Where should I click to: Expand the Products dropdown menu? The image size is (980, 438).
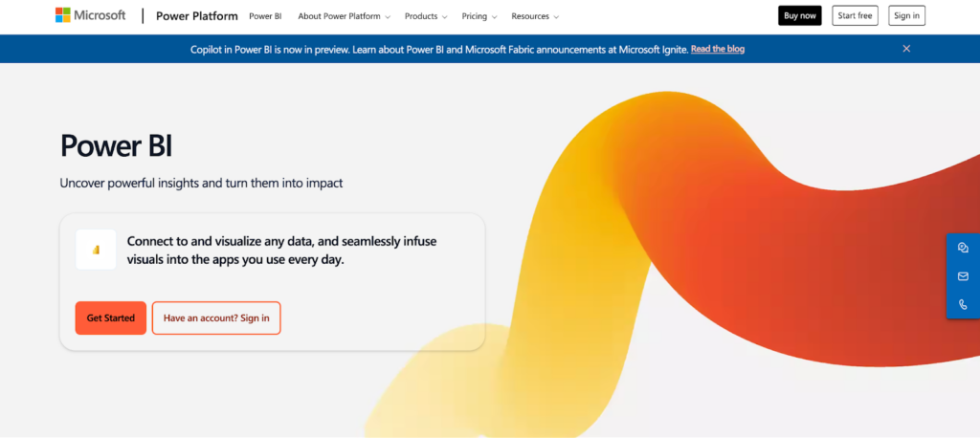pyautogui.click(x=426, y=16)
